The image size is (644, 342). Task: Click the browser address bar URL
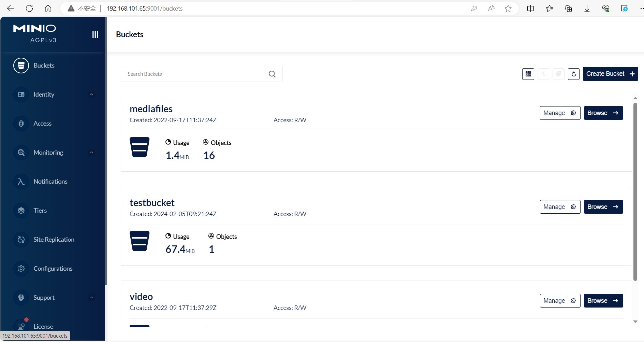[x=145, y=9]
